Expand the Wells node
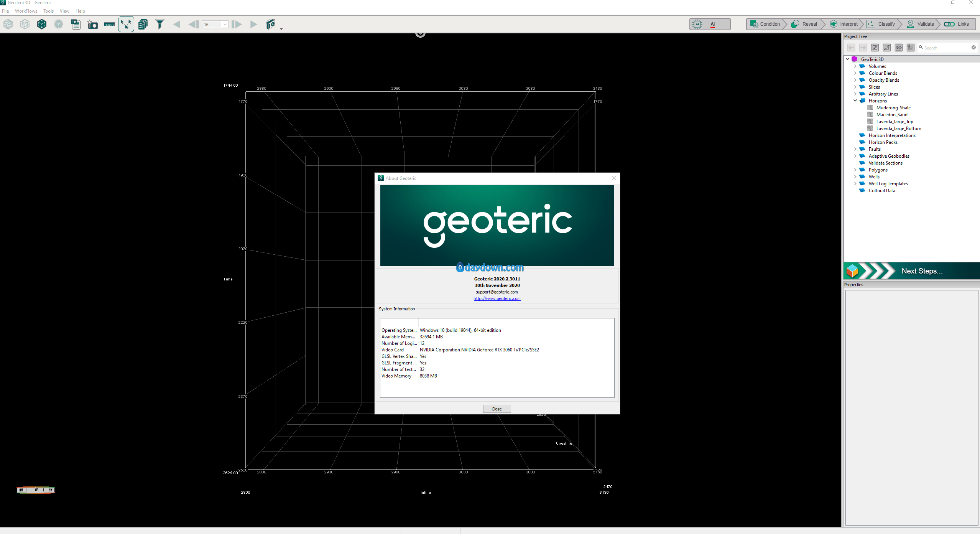 (x=855, y=176)
